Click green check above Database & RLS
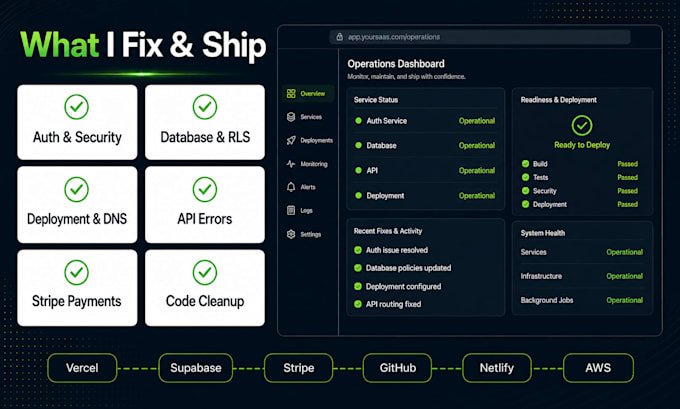680x409 pixels. [x=205, y=107]
